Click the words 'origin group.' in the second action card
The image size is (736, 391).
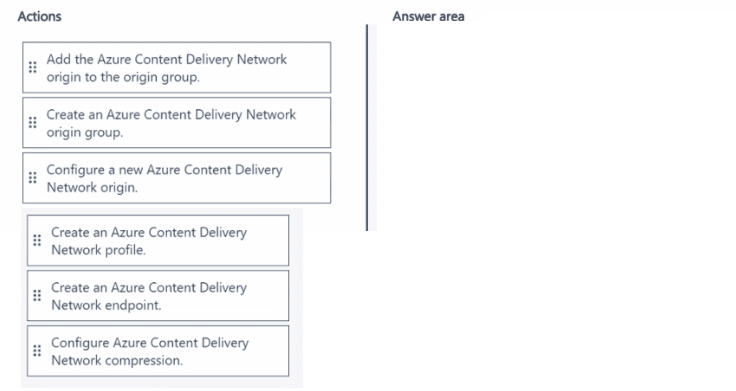84,133
